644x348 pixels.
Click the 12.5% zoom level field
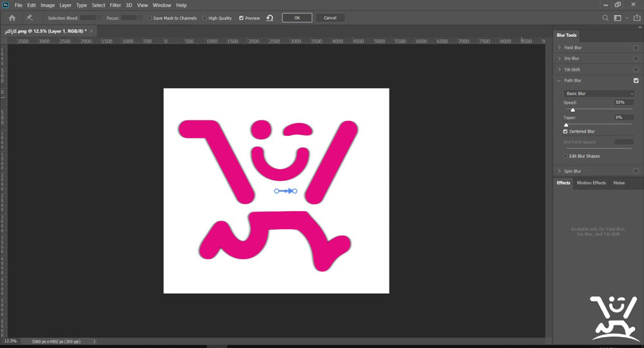click(11, 342)
